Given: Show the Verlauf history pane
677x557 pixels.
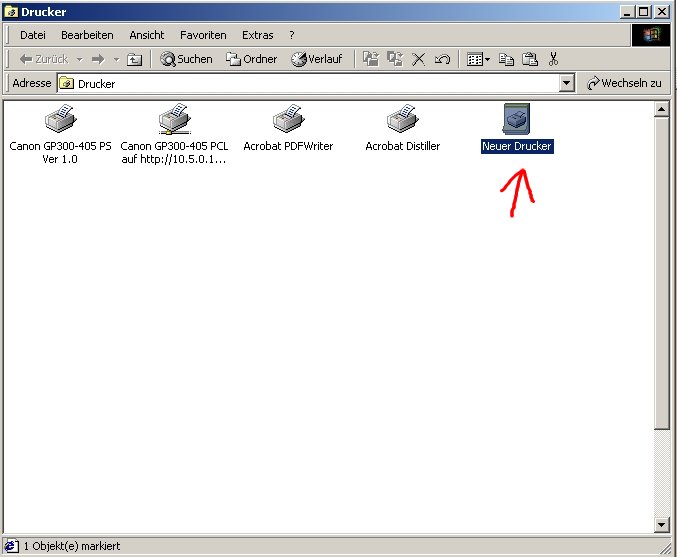Looking at the screenshot, I should pyautogui.click(x=316, y=59).
